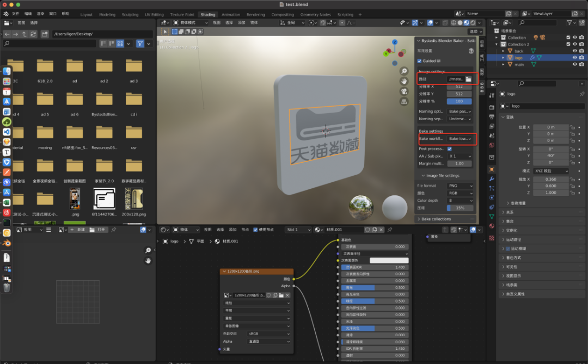The height and width of the screenshot is (364, 588).
Task: Hide the logo object in outliner
Action: click(x=574, y=58)
